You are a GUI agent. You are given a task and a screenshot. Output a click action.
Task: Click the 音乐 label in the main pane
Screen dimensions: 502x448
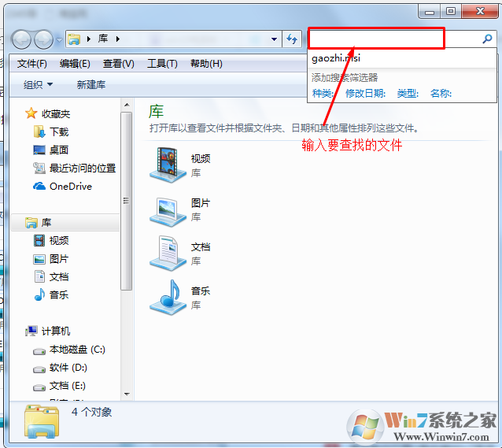click(x=201, y=291)
